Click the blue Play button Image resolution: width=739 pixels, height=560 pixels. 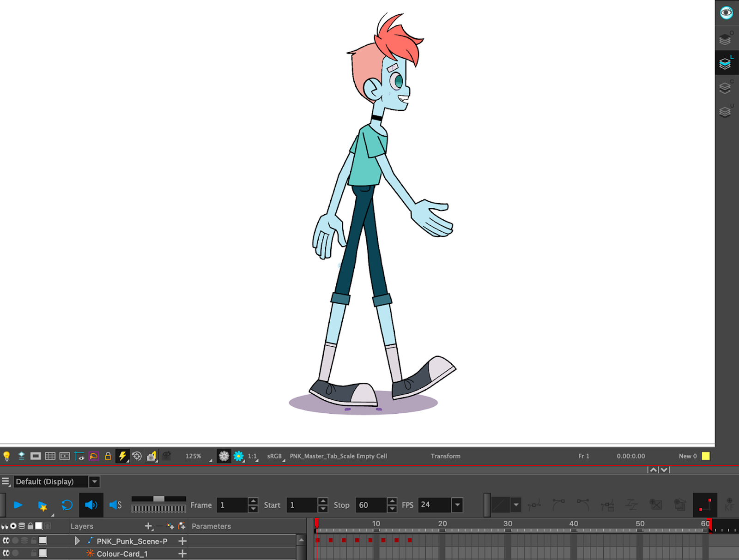[18, 505]
